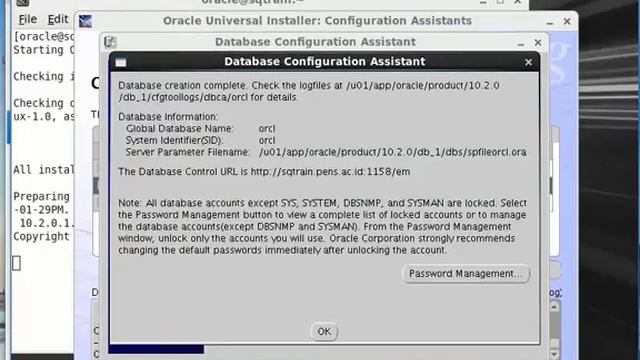The image size is (640, 360).
Task: Open the terminal File menu
Action: click(x=28, y=19)
